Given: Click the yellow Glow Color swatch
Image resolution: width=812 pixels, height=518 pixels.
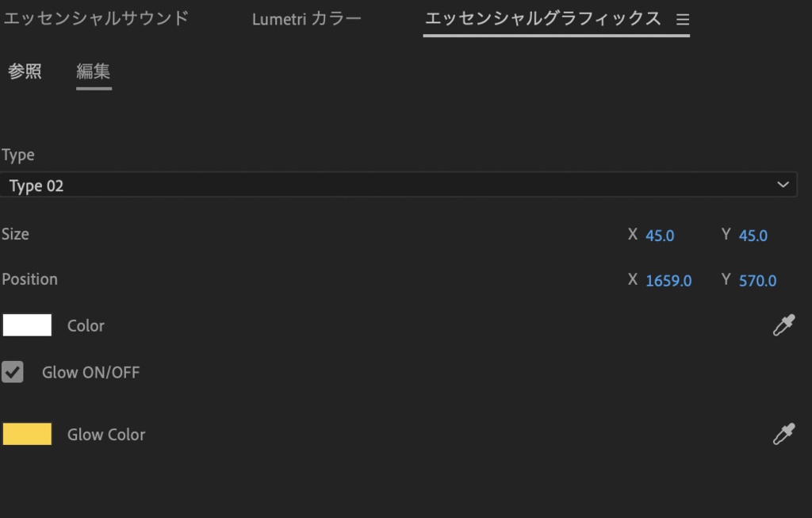Looking at the screenshot, I should (27, 434).
